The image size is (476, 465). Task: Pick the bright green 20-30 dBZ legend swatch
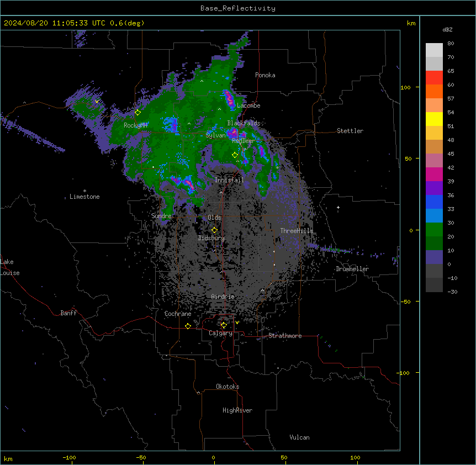click(434, 230)
